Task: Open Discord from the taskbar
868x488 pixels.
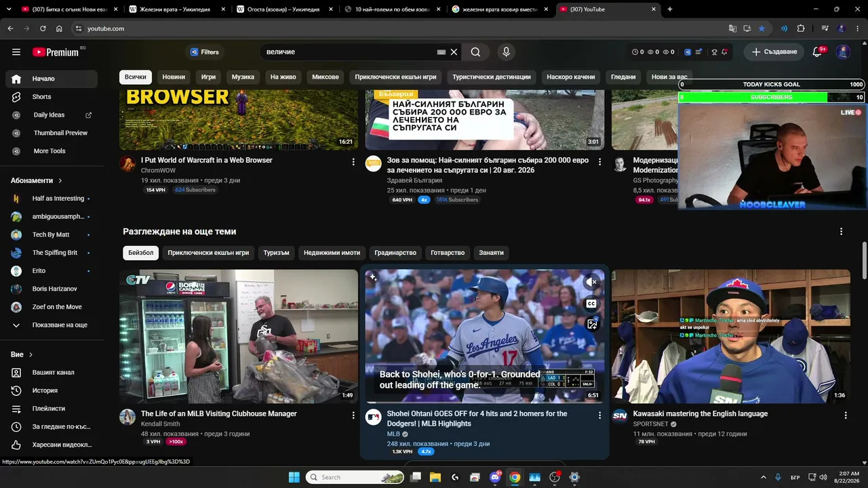Action: (495, 477)
